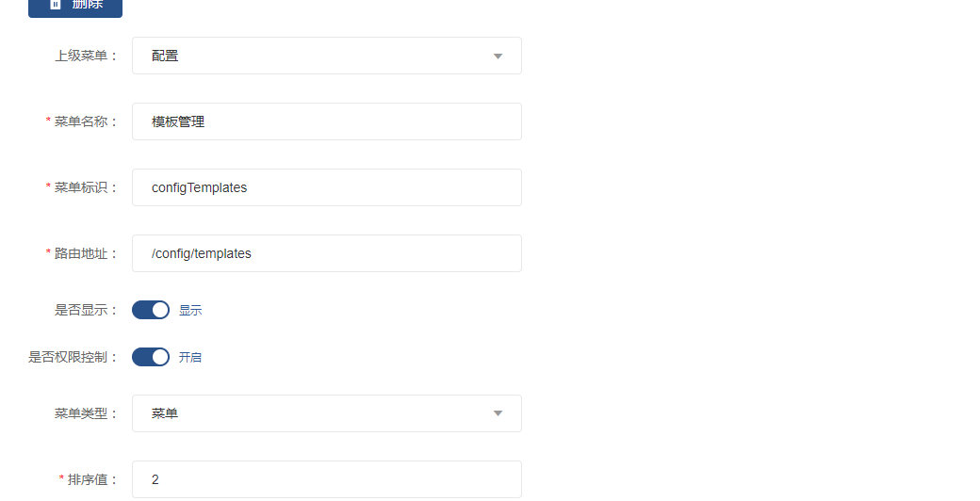Toggle the 是否显示 switch off

[151, 310]
